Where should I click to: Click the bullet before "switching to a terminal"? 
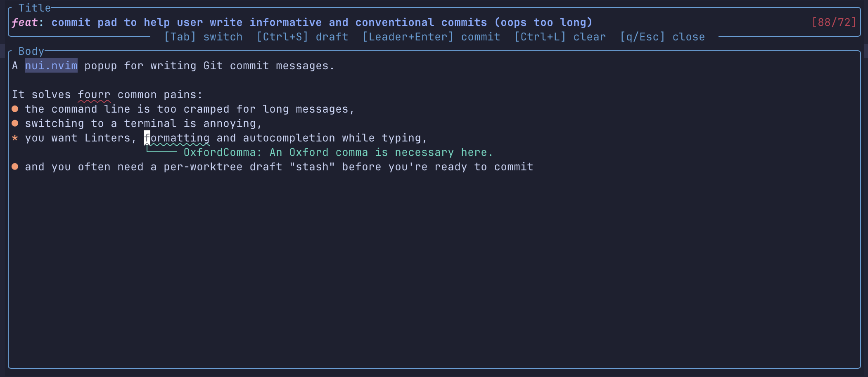pyautogui.click(x=15, y=123)
